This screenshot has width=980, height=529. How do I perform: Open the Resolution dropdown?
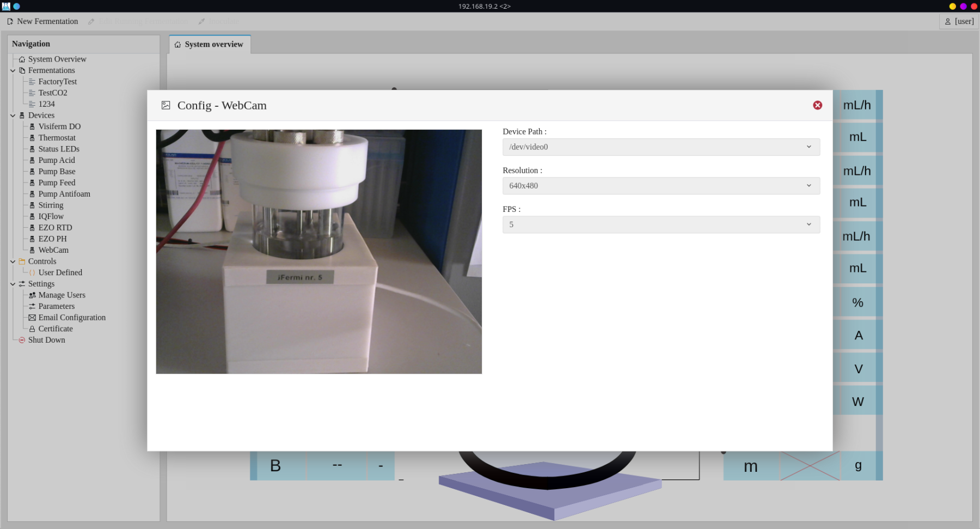click(x=660, y=186)
